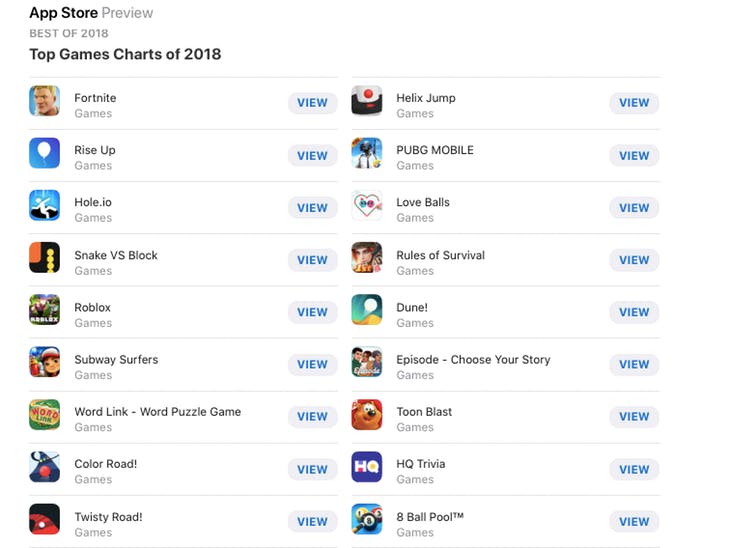
Task: Open the Word Link - Word Puzzle Game title
Action: pos(157,411)
